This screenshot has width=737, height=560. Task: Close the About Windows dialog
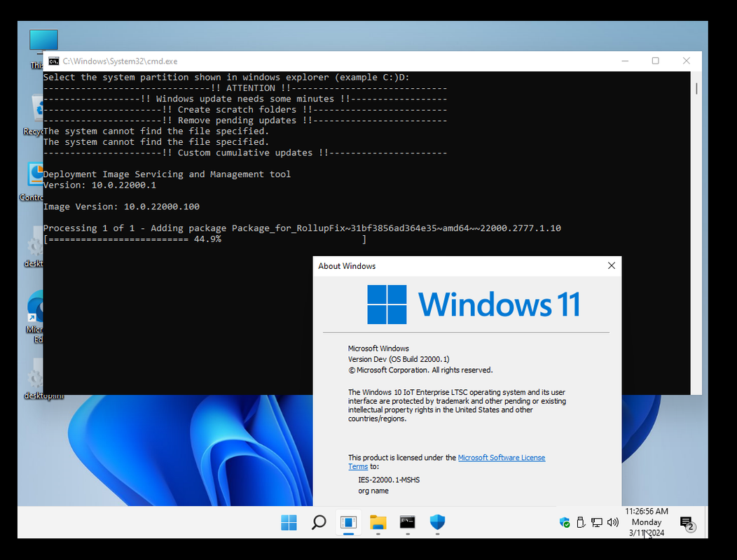[x=611, y=265]
